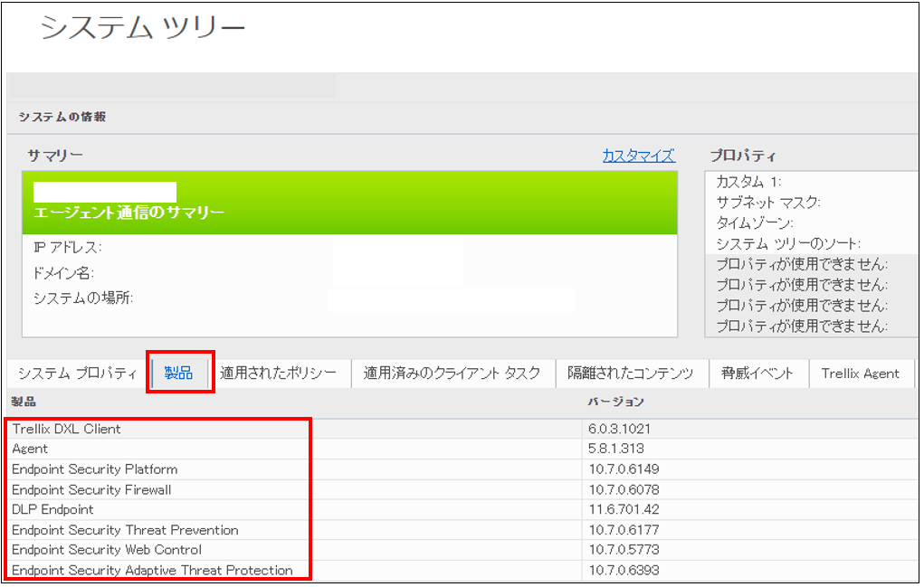Click the プロパティ panel heading
Screen dimensions: 924x587
point(742,156)
